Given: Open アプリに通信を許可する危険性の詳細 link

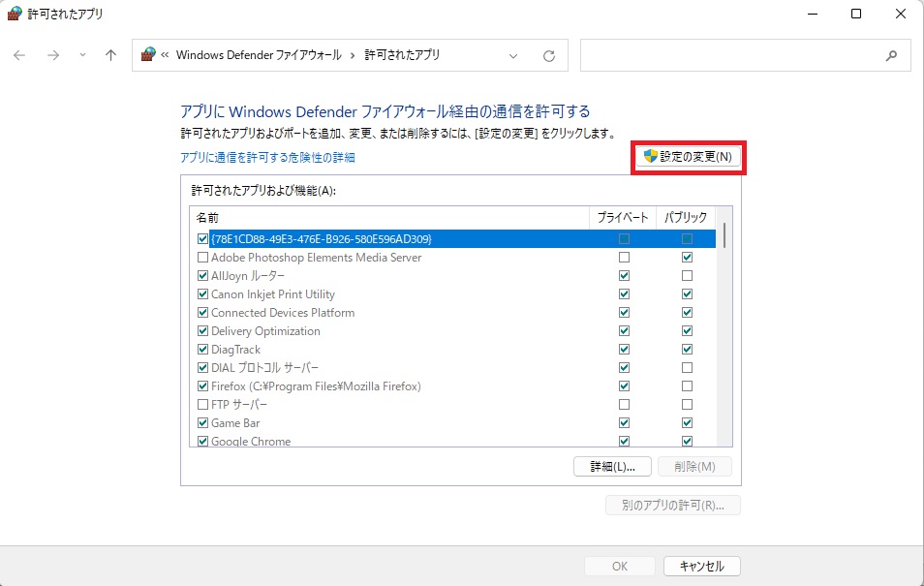Looking at the screenshot, I should [x=267, y=158].
